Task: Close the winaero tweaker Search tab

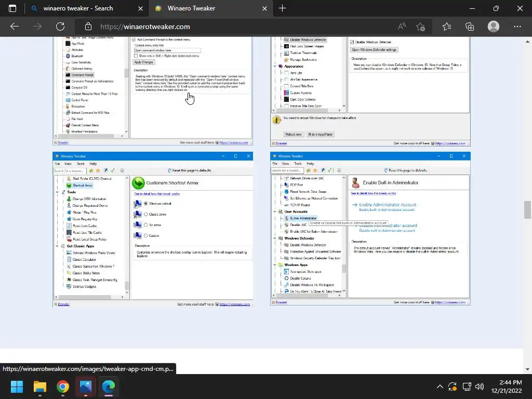Action: (x=140, y=8)
